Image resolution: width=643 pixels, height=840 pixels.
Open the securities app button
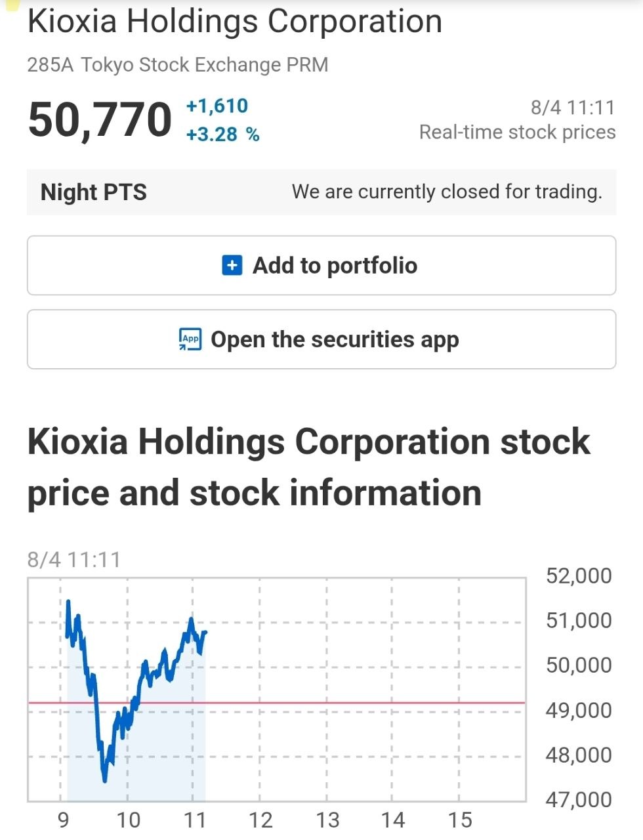click(321, 339)
